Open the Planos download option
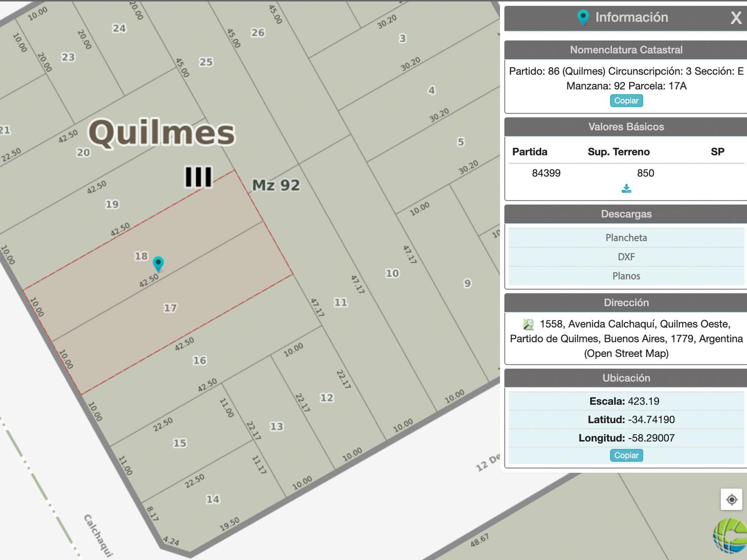The height and width of the screenshot is (560, 747). click(x=626, y=276)
